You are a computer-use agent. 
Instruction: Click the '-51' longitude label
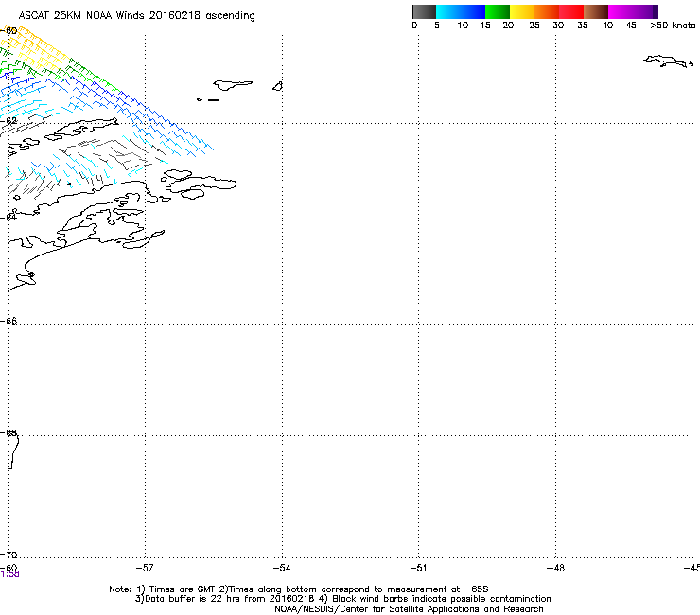tap(418, 568)
